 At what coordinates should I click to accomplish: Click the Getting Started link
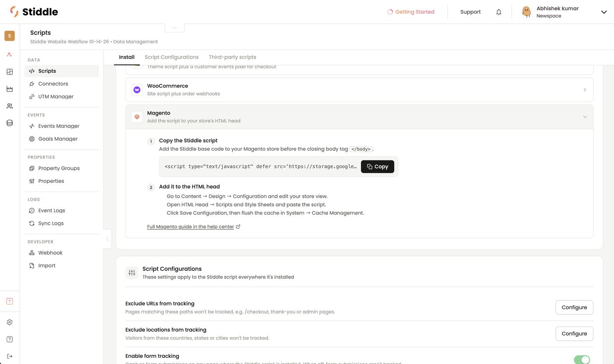click(411, 12)
